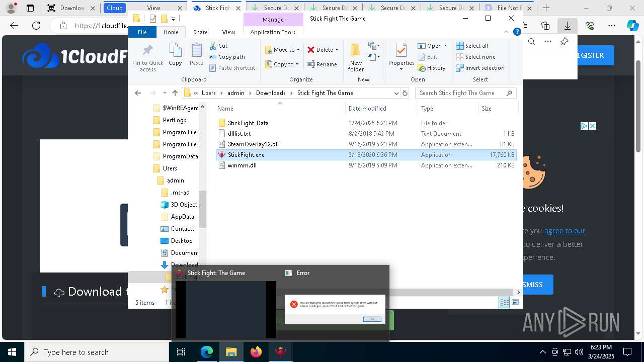The height and width of the screenshot is (362, 644).
Task: Switch to details view in status bar
Action: [x=504, y=302]
